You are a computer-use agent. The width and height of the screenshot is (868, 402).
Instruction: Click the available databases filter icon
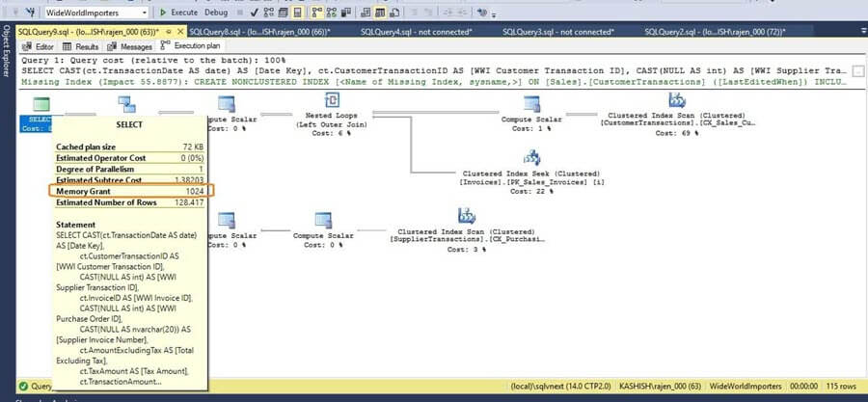tap(32, 13)
